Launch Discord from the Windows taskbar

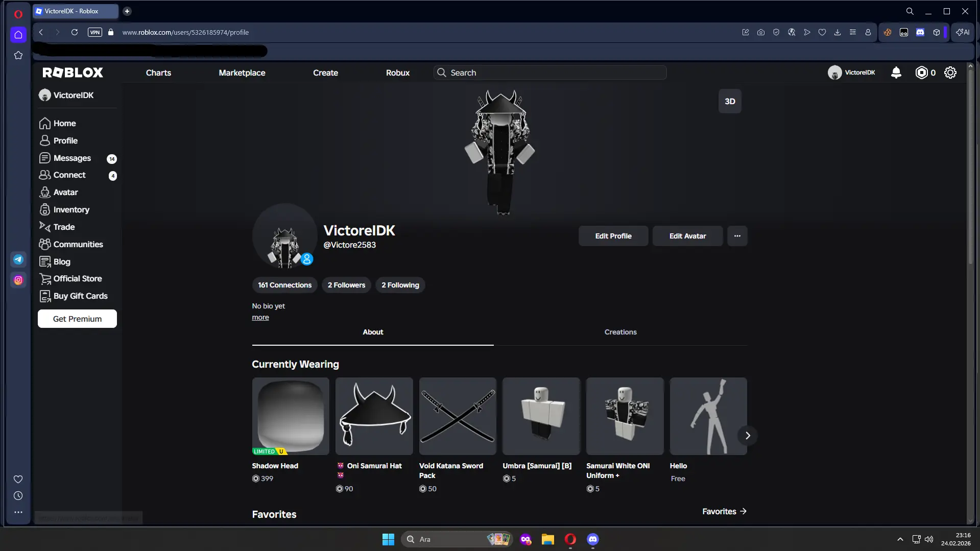592,539
